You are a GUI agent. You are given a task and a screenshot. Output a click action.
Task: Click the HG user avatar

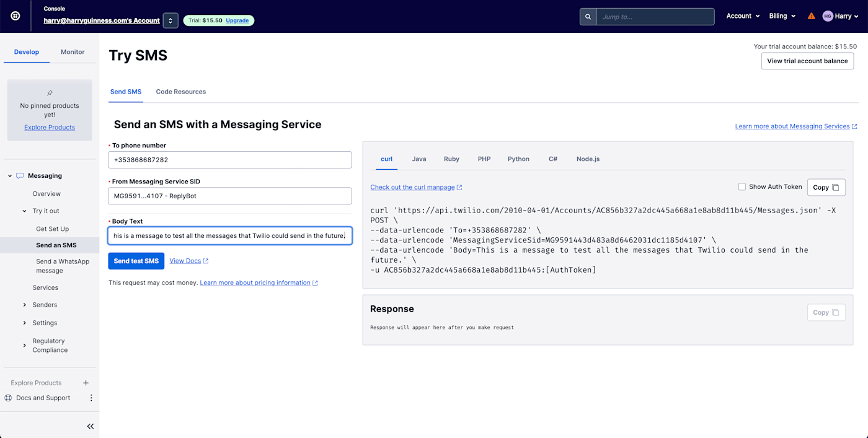coord(828,16)
